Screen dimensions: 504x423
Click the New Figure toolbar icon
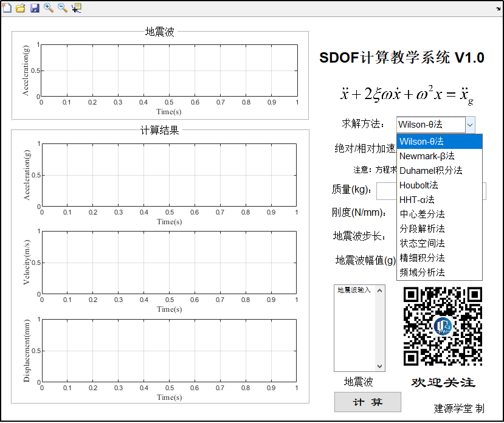(7, 8)
